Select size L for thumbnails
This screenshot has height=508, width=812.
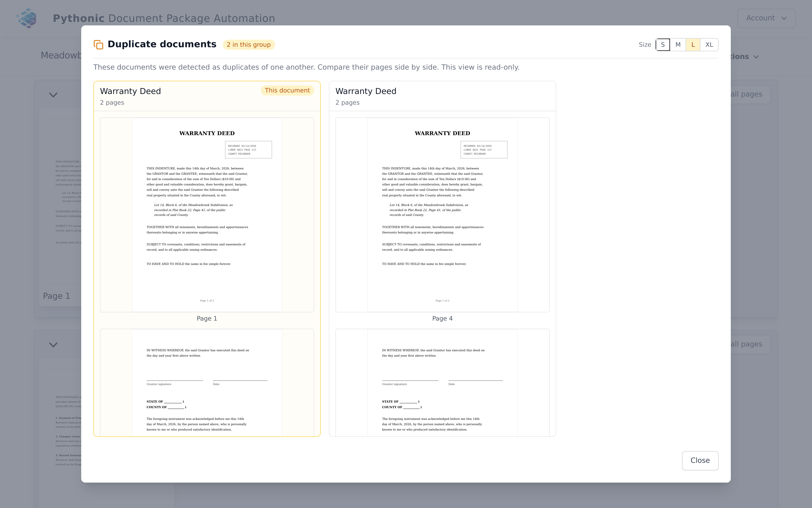(x=693, y=45)
